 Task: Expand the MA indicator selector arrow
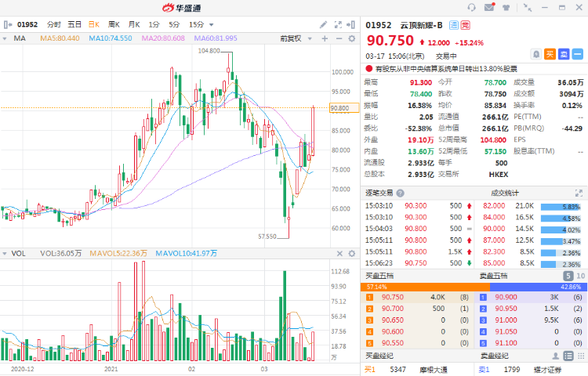[5, 38]
